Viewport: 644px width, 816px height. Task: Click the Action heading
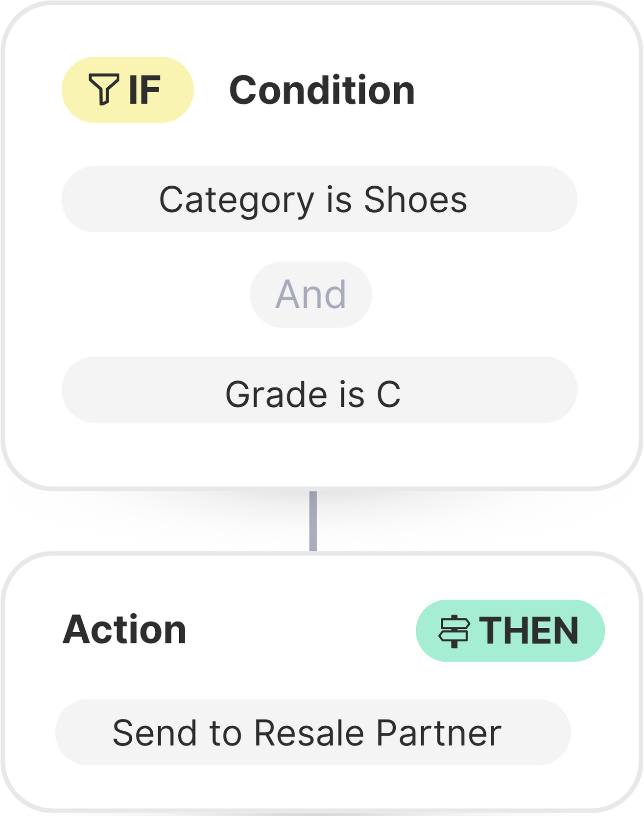coord(124,630)
